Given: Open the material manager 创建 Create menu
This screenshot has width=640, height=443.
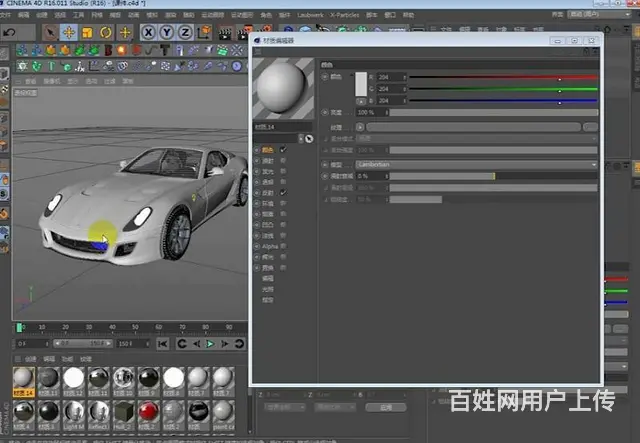Looking at the screenshot, I should pyautogui.click(x=31, y=359).
